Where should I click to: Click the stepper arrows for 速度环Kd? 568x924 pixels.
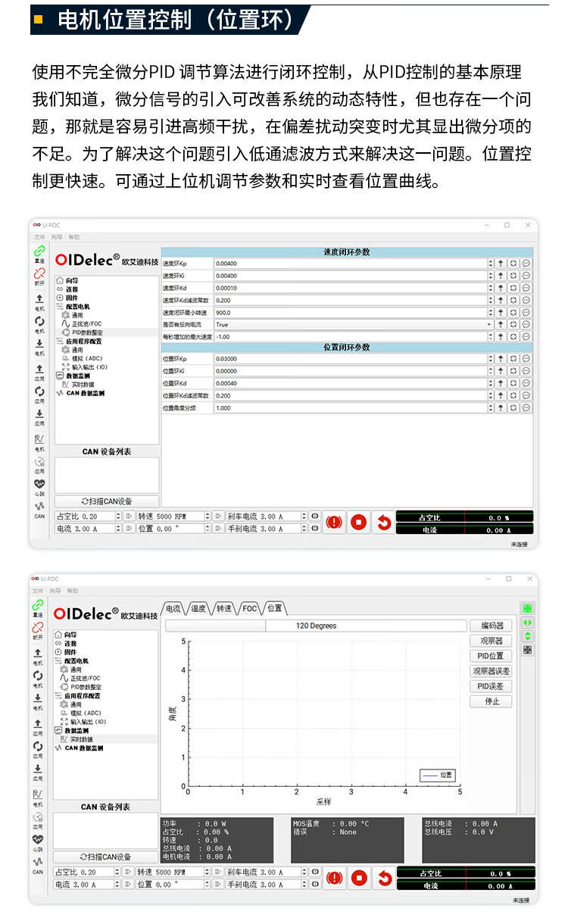[490, 288]
